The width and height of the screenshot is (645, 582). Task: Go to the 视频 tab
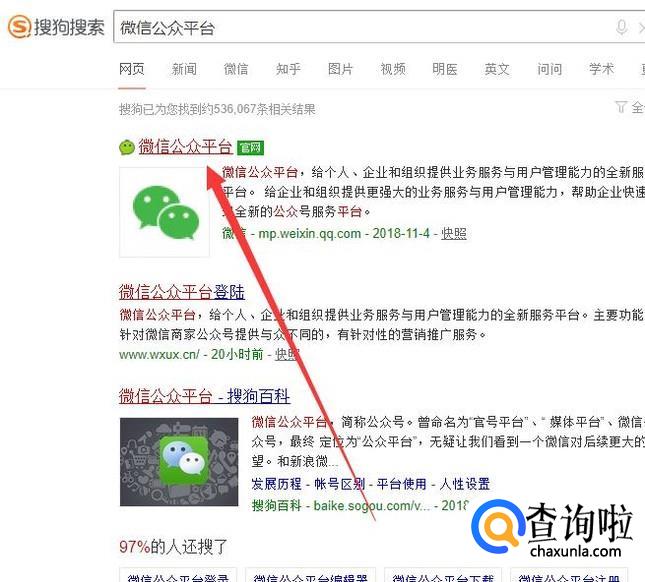point(393,69)
